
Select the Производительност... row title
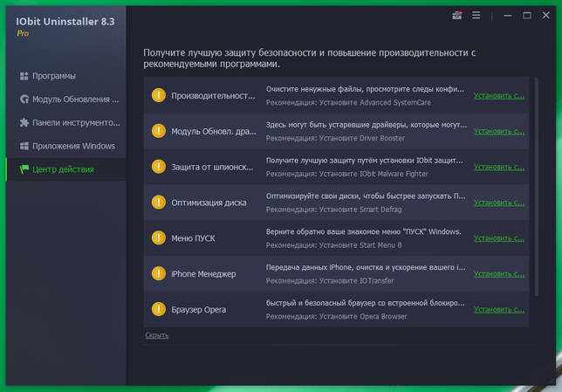tap(213, 96)
